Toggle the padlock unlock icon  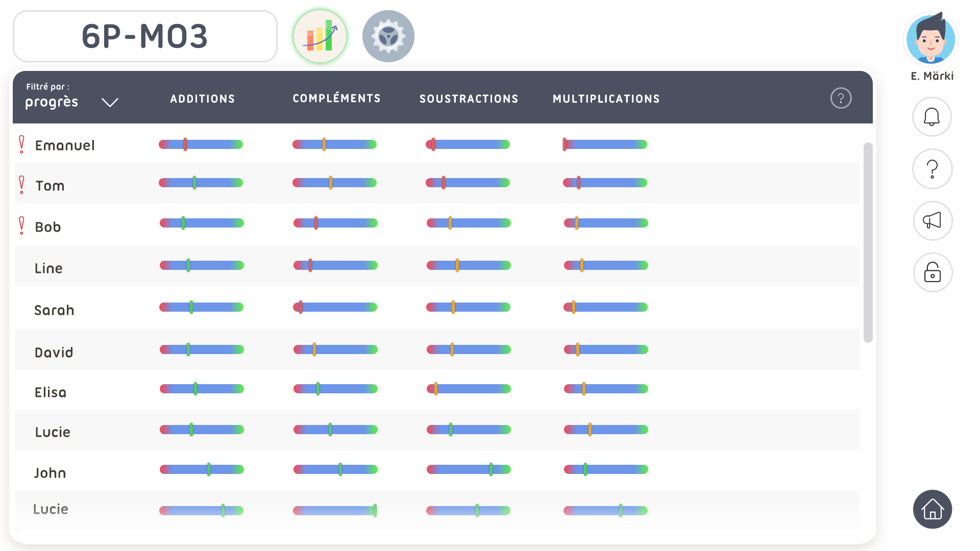pyautogui.click(x=932, y=272)
